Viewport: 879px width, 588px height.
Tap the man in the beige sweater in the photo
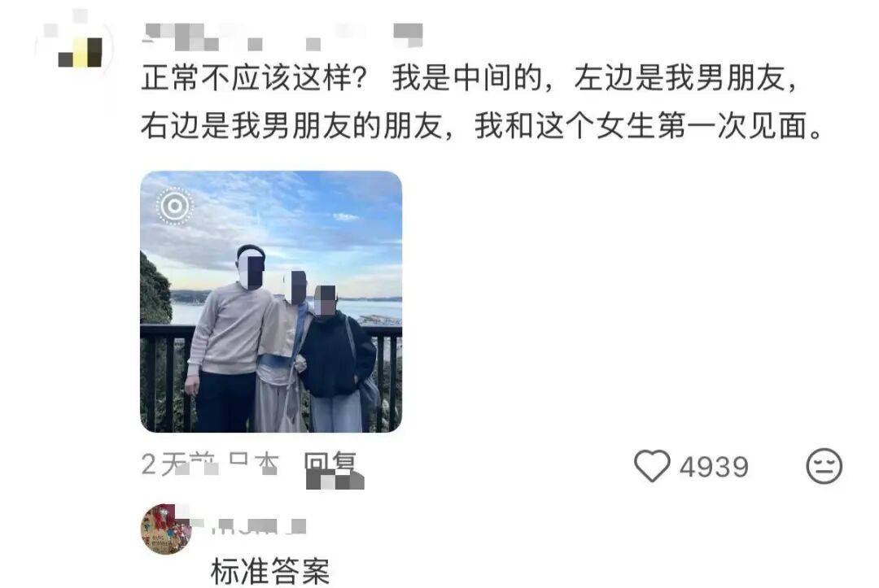click(x=229, y=336)
